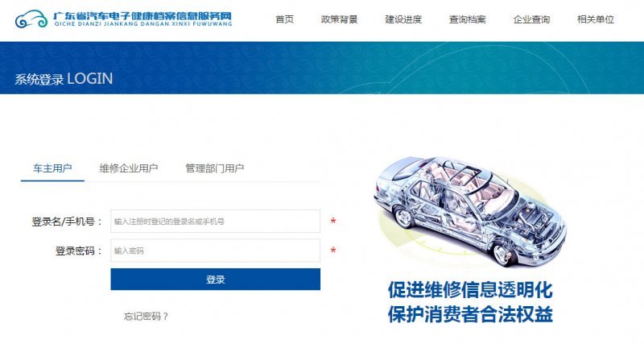Click the 系统登录 LOGIN banner heading
The image size is (644, 344).
64,78
